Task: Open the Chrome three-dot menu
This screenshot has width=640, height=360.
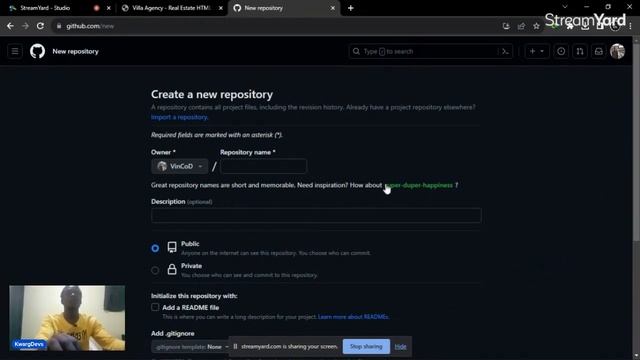Action: coord(631,26)
